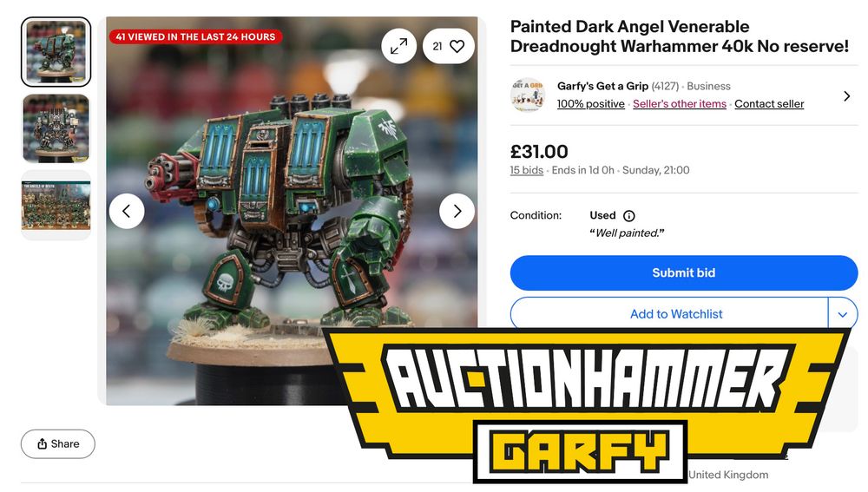Open seller details chevron arrow
Screen dimensions: 868x492
[846, 96]
